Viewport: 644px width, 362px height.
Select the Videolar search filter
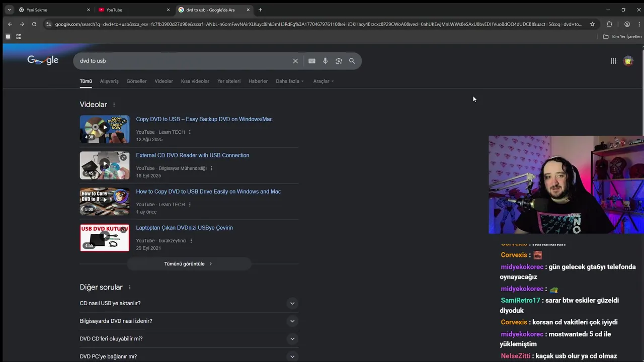pyautogui.click(x=164, y=81)
